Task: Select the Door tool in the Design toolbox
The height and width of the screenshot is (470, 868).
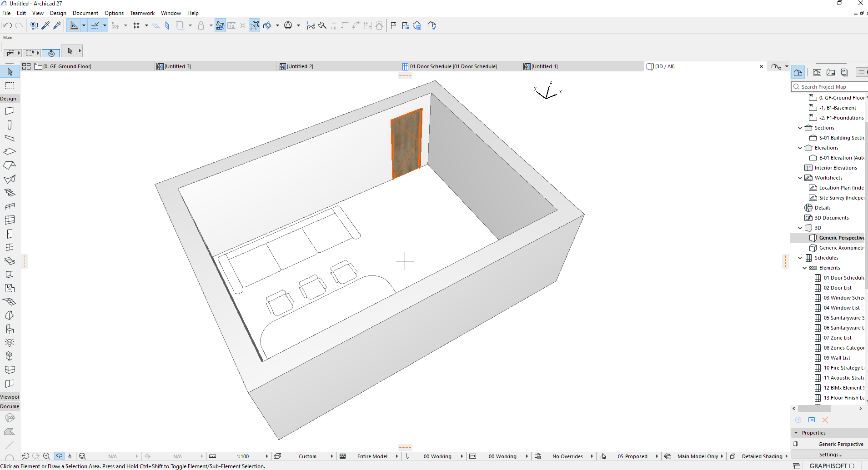Action: (x=10, y=233)
